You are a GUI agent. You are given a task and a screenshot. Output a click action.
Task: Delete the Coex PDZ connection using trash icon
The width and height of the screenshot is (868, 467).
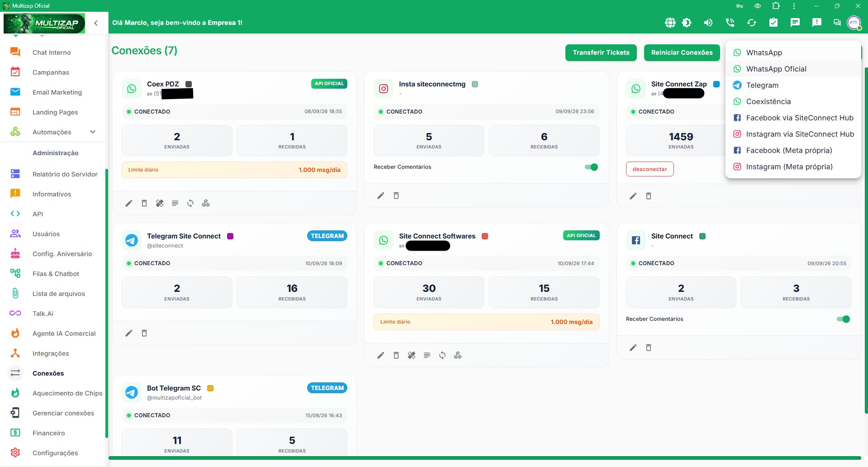[144, 203]
